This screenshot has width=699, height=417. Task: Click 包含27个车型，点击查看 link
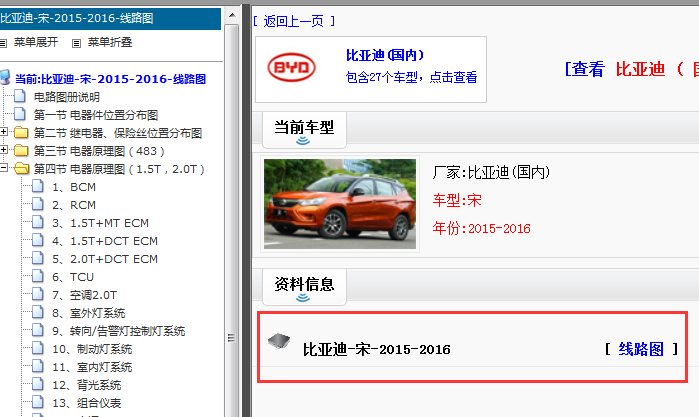[x=411, y=77]
